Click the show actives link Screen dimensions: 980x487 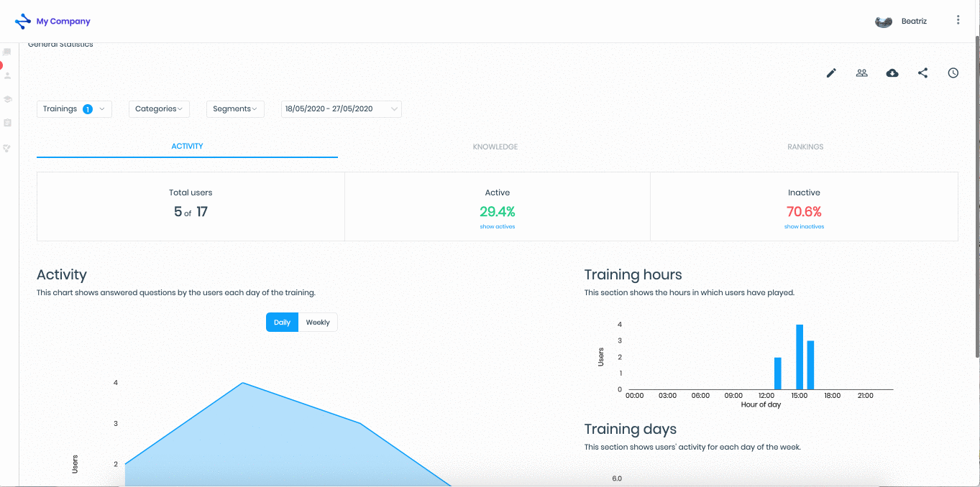[x=498, y=226]
